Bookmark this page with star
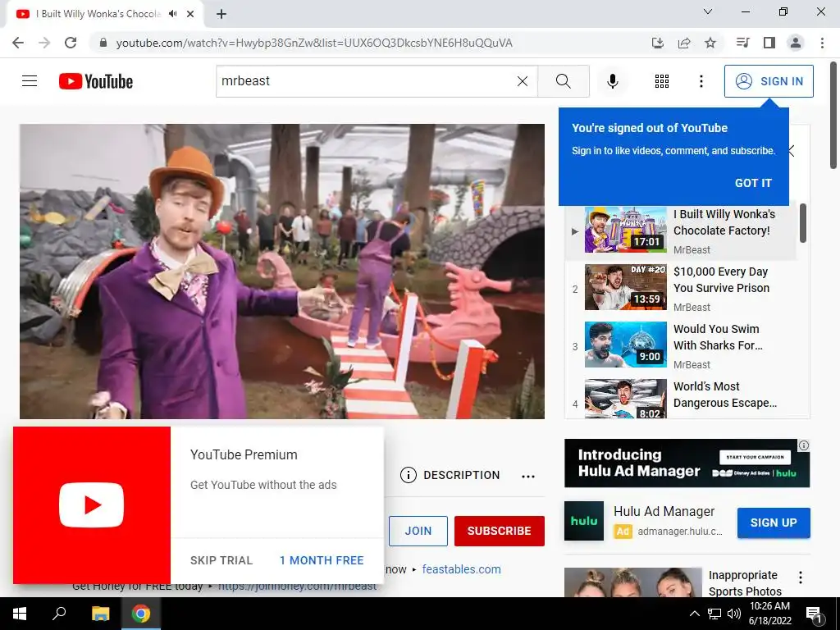The height and width of the screenshot is (630, 840). click(x=710, y=43)
